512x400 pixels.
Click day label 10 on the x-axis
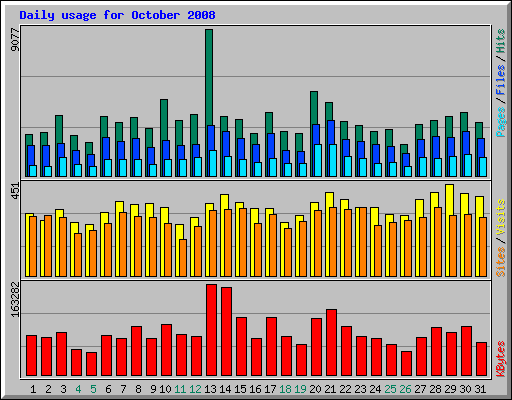(x=165, y=389)
